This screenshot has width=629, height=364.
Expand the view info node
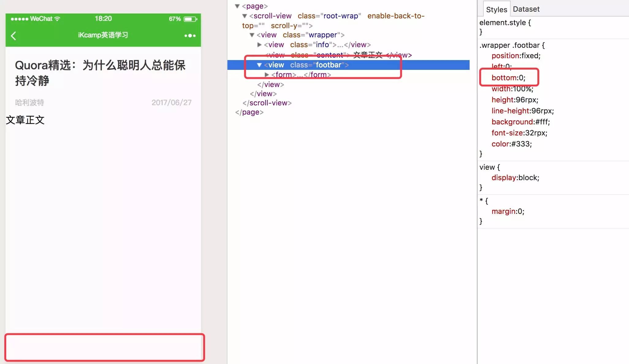259,45
